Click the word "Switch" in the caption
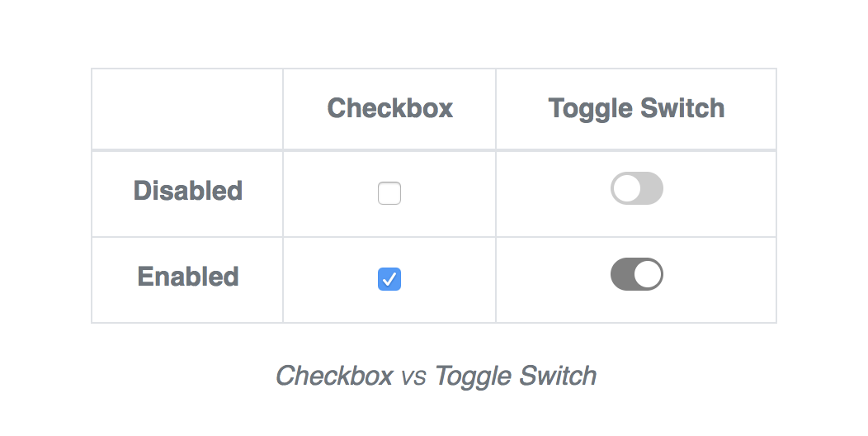The image size is (868, 436). pos(557,376)
